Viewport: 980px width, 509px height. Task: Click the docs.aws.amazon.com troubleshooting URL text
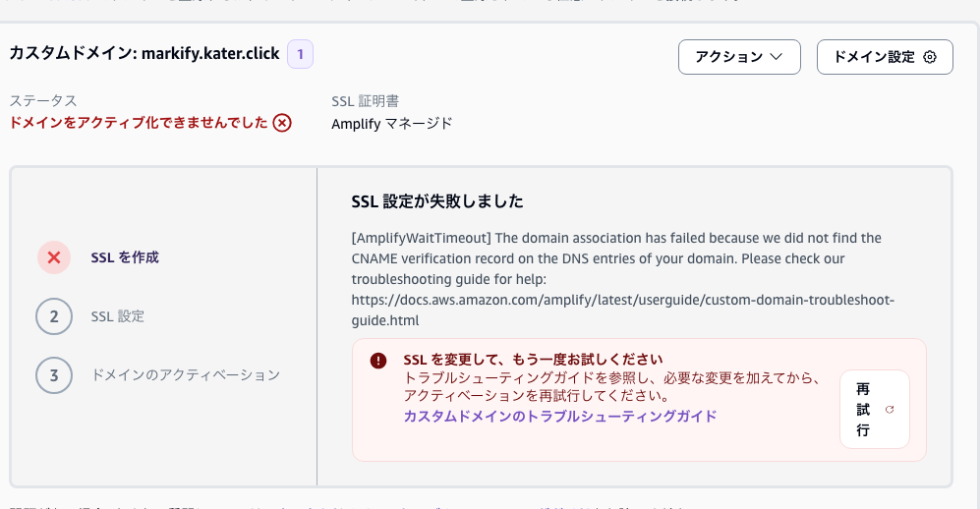pos(622,310)
